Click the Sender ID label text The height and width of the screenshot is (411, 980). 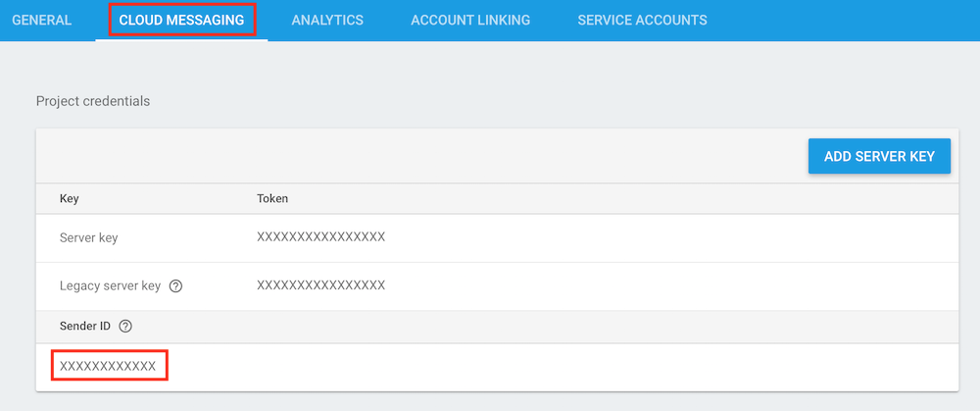pos(85,327)
